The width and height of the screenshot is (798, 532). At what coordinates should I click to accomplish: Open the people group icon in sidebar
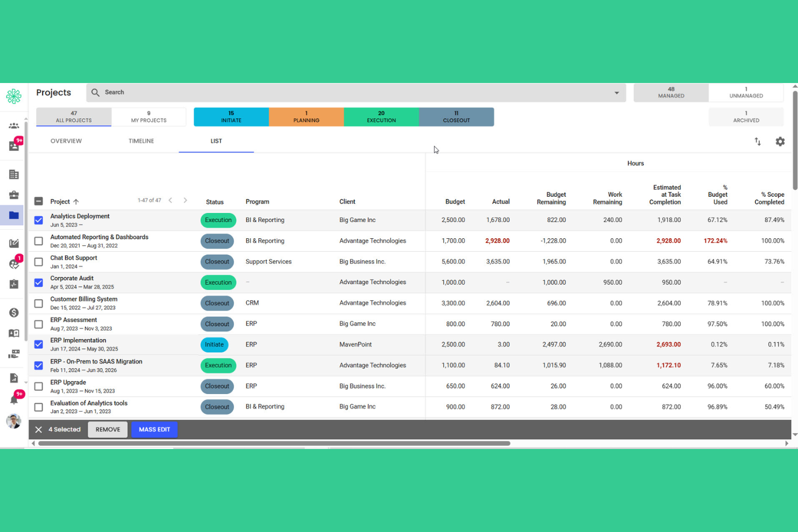13,126
